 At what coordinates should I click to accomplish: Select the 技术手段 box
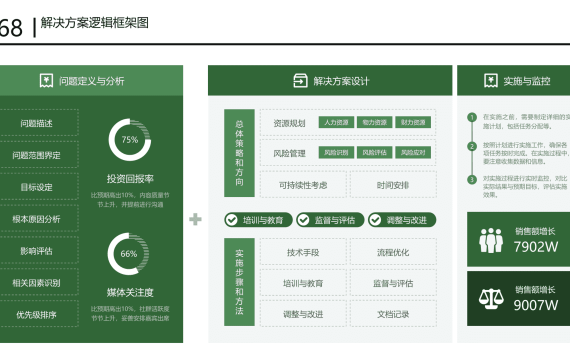pos(303,252)
